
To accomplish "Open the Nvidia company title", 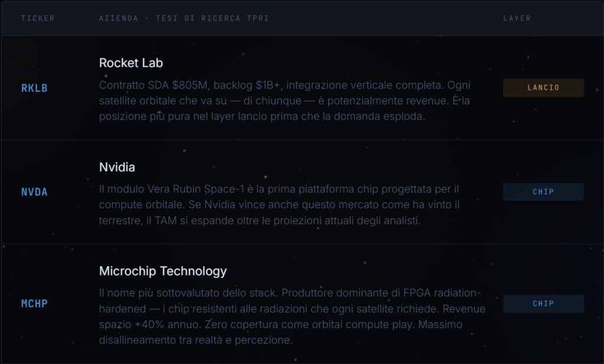I will point(117,167).
